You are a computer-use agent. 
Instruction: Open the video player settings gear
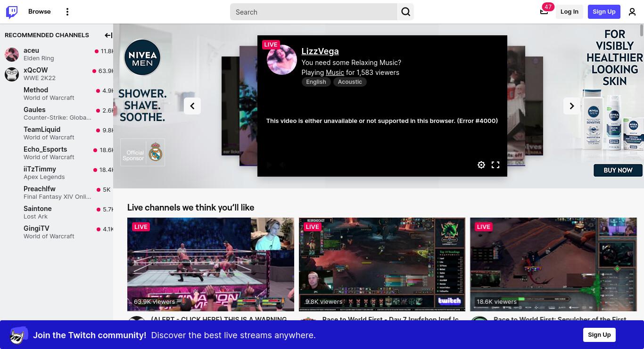pos(481,165)
